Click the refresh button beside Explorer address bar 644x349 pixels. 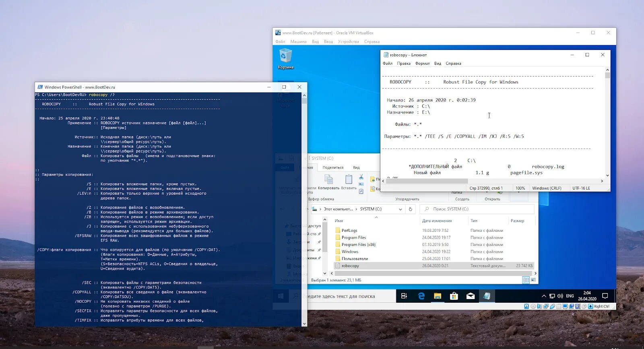[411, 209]
